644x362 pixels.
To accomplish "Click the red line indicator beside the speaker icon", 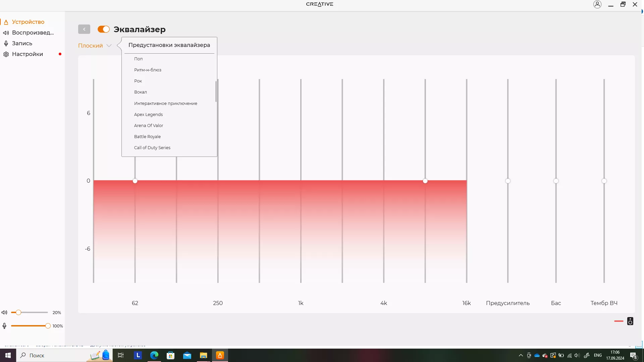I will [619, 321].
